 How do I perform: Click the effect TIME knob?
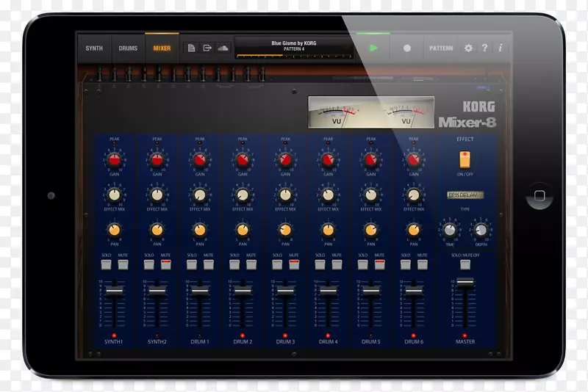(x=450, y=230)
